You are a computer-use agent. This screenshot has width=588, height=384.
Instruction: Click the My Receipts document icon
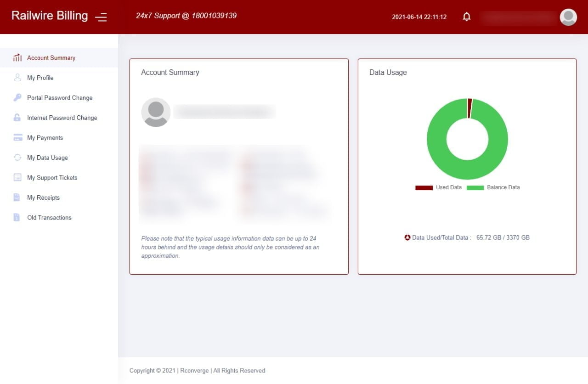17,198
